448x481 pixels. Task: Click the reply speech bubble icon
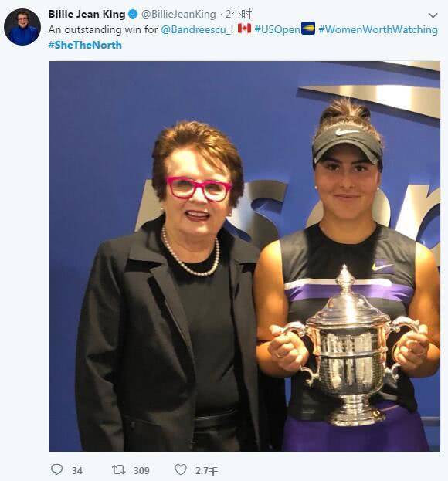tap(56, 469)
